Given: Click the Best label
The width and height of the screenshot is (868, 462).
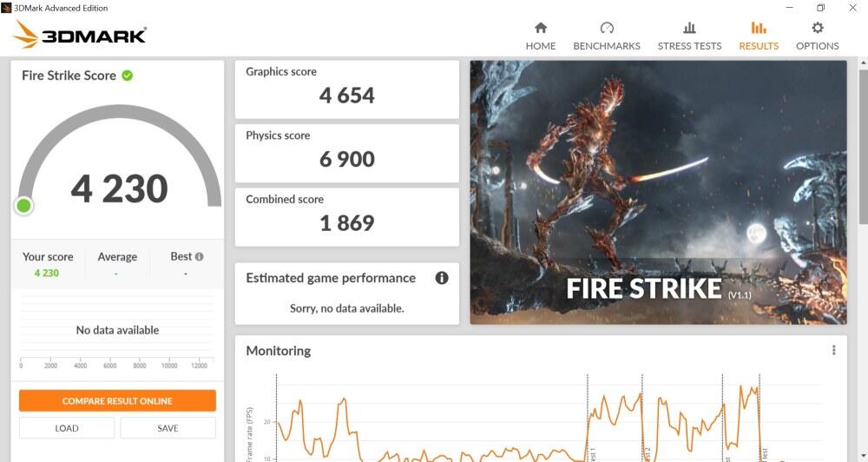Looking at the screenshot, I should click(x=181, y=256).
